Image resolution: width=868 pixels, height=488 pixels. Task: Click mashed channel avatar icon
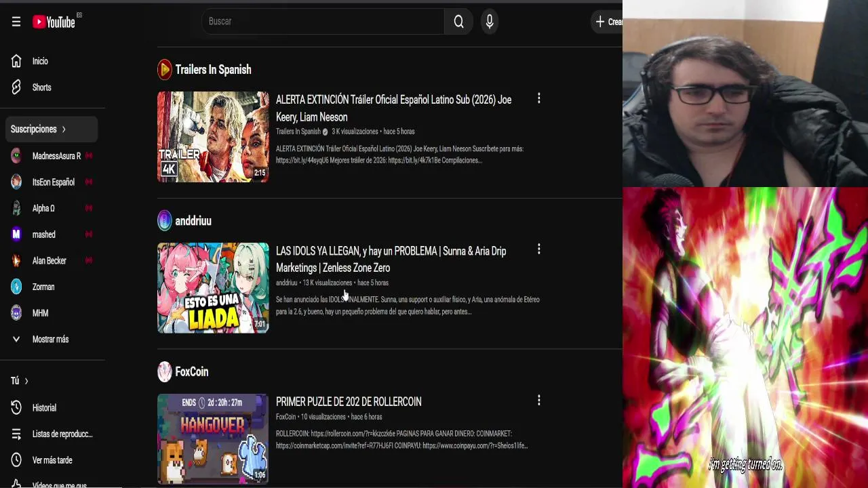coord(16,235)
